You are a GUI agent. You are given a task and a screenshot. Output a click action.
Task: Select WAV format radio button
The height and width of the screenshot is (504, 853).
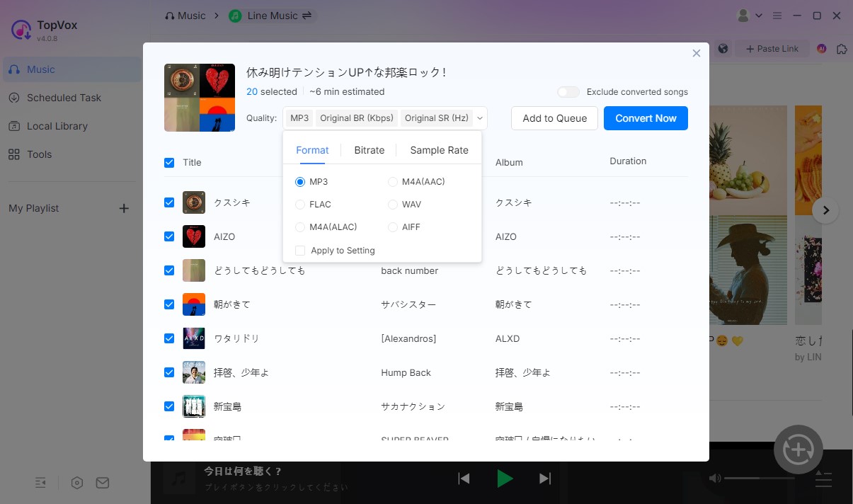393,205
